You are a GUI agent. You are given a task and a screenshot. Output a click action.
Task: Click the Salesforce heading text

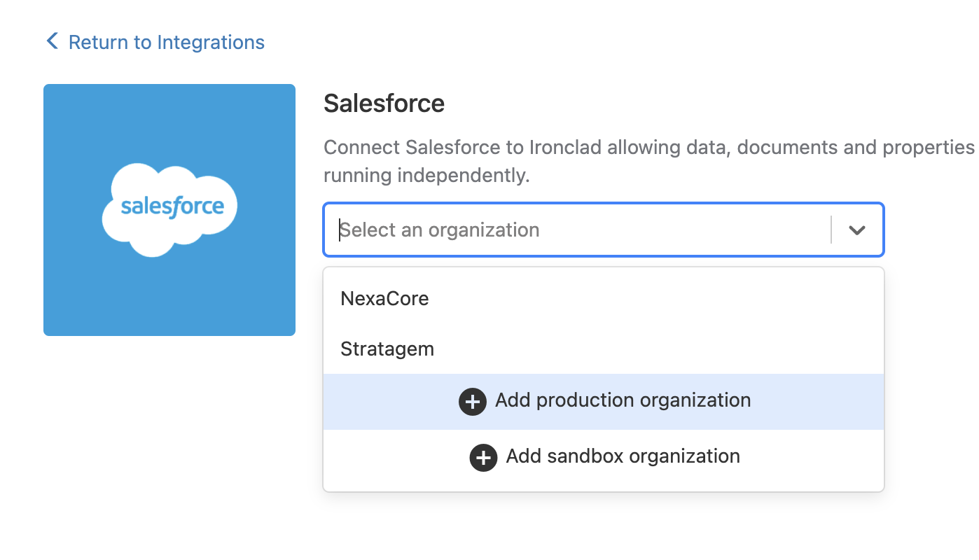click(x=384, y=103)
